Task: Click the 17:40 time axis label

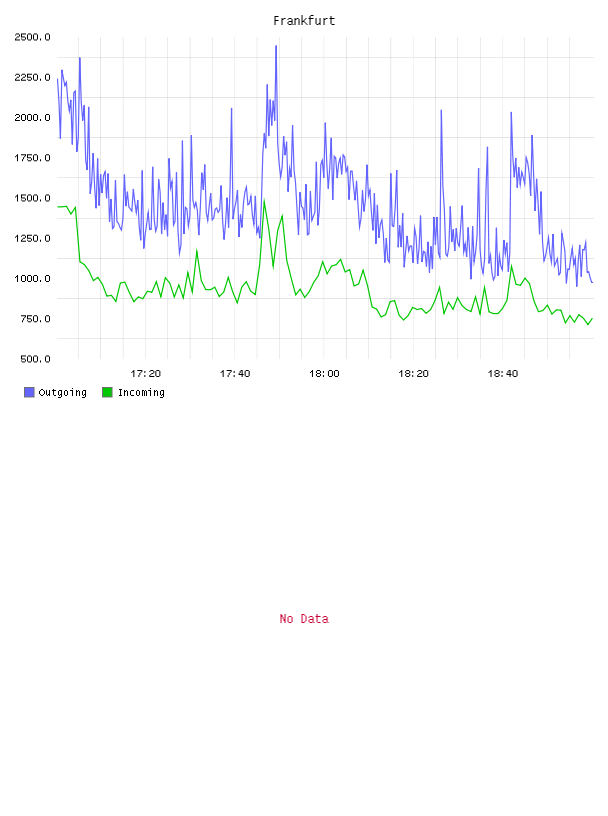Action: (235, 374)
